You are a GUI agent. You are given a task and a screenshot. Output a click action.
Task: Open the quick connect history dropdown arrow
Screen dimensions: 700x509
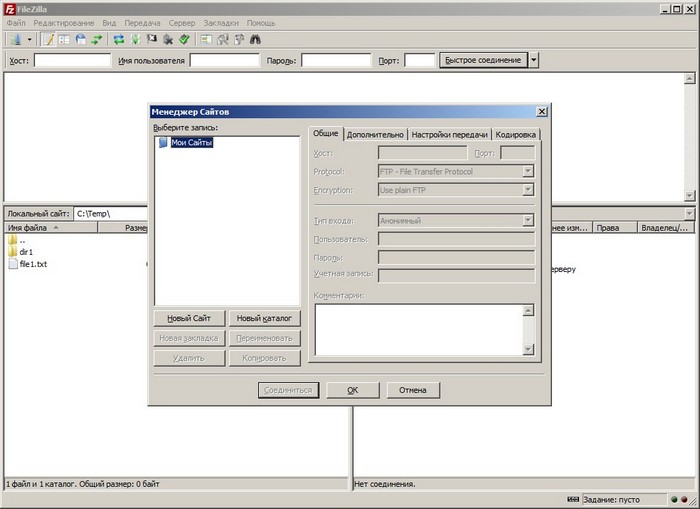tap(533, 60)
